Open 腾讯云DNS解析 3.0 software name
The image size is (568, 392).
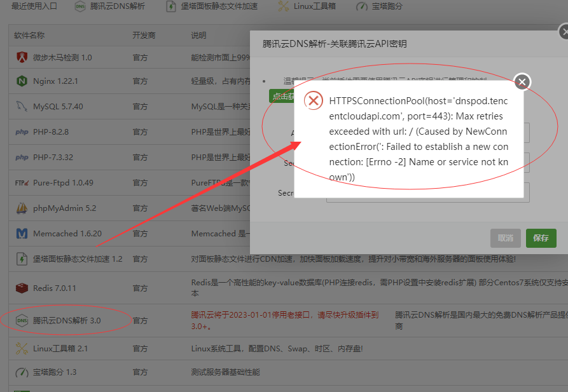(67, 320)
